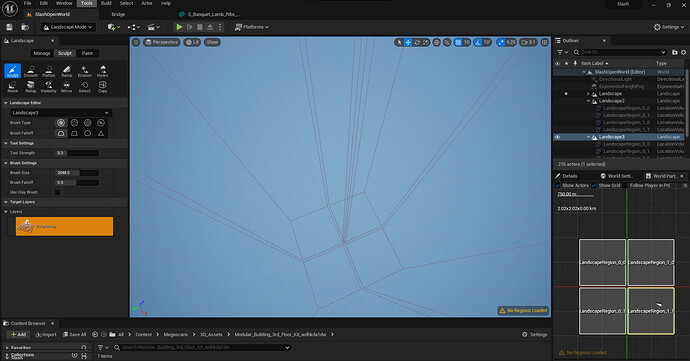Select the Ramp landscape tool
Image resolution: width=690 pixels, height=361 pixels.
coord(66,71)
